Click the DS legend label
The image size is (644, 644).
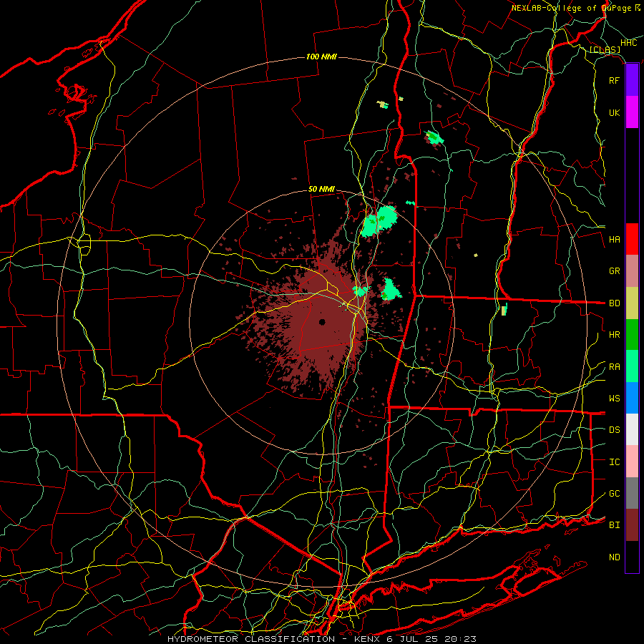pos(614,430)
